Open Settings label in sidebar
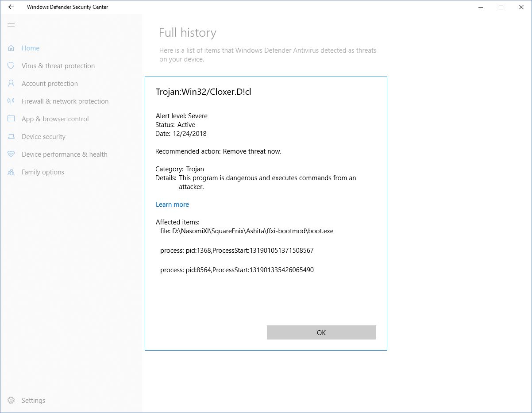Viewport: 532px width, 413px height. [x=33, y=401]
